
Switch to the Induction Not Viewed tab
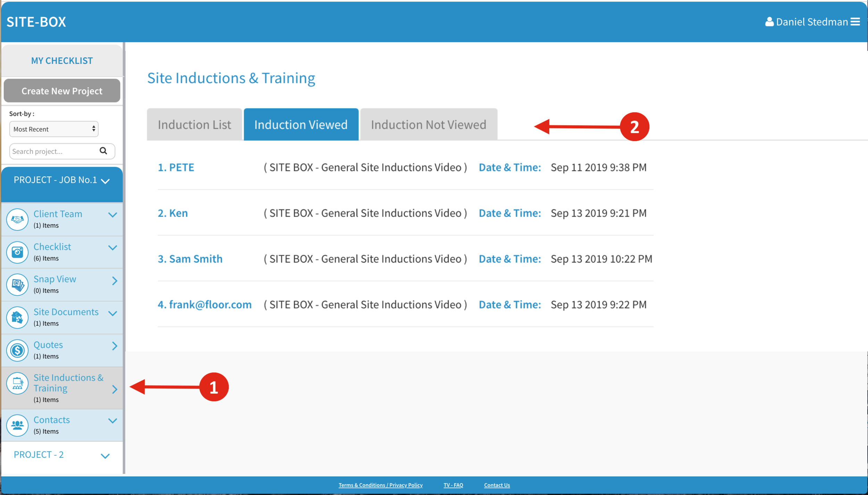[x=428, y=125]
